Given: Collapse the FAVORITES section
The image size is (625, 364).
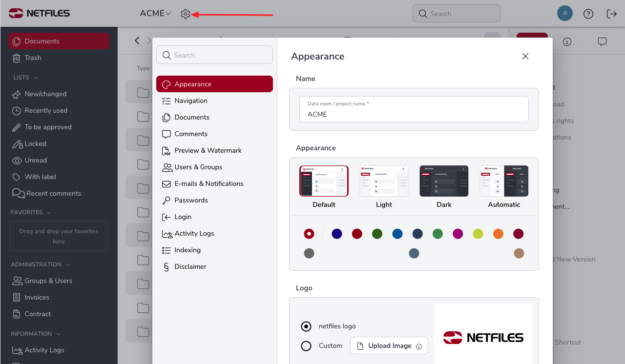Looking at the screenshot, I should 31,212.
